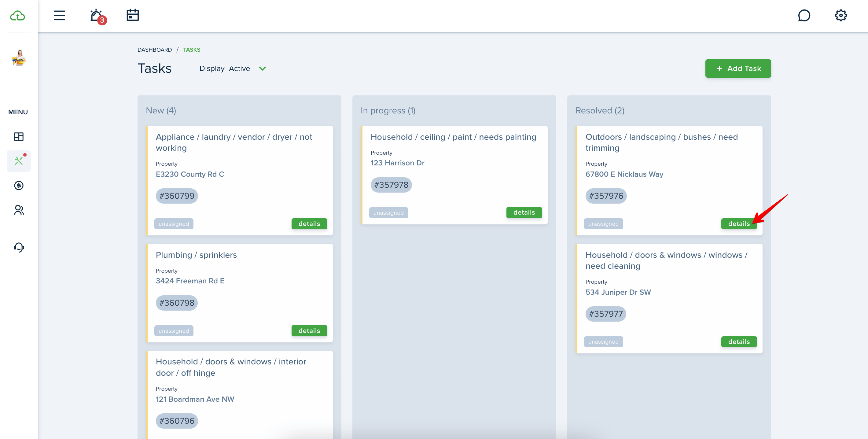The width and height of the screenshot is (868, 439).
Task: Click the interior door off hinge title
Action: tap(231, 367)
